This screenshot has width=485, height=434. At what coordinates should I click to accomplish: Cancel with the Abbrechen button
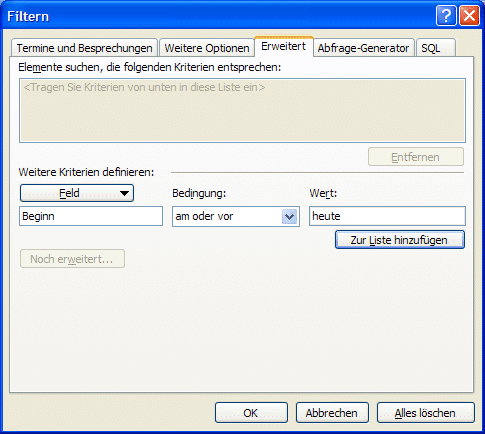tap(332, 413)
